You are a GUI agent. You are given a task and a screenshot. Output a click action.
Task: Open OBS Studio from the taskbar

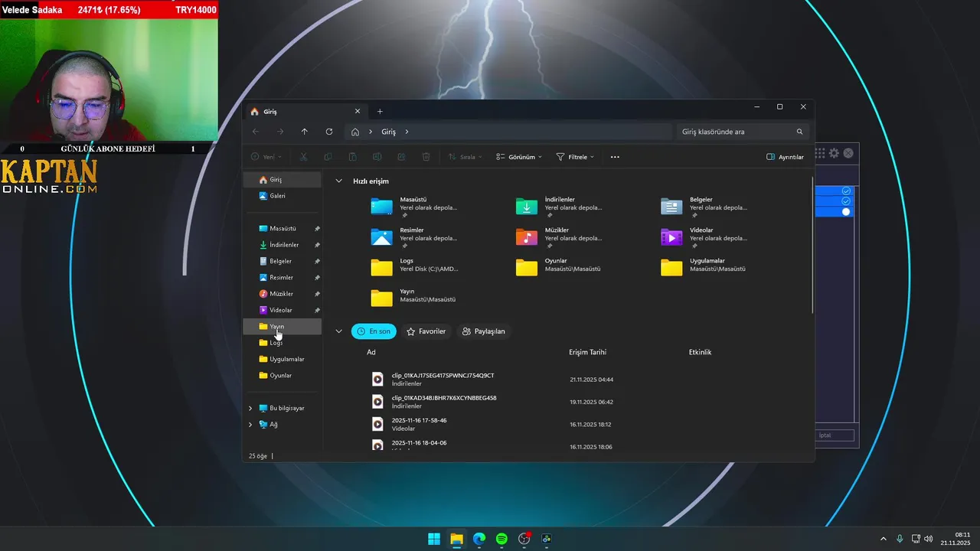click(x=524, y=539)
